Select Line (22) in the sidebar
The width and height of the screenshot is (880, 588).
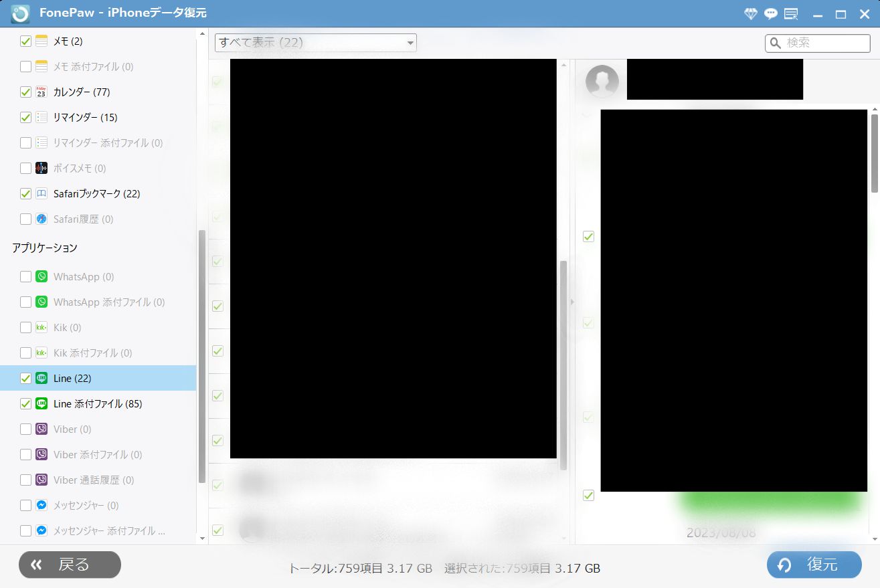pos(72,379)
